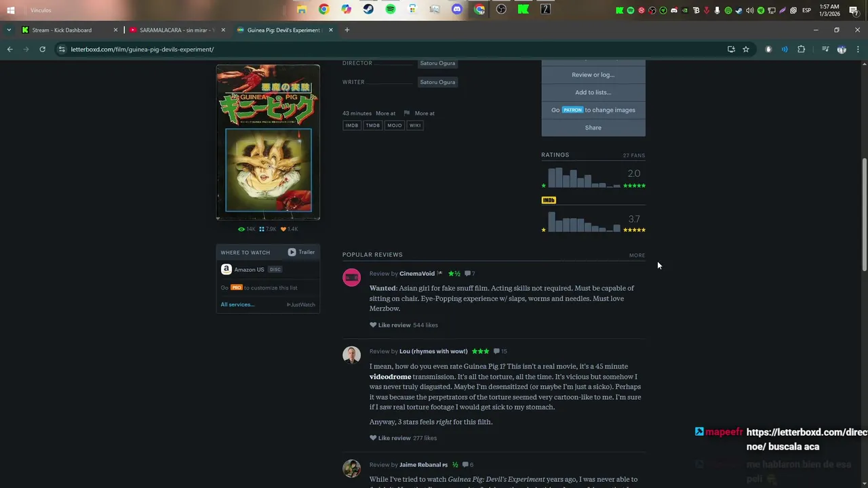Image resolution: width=868 pixels, height=488 pixels.
Task: Click the green heart Like review by CinemaVoid
Action: (373, 325)
